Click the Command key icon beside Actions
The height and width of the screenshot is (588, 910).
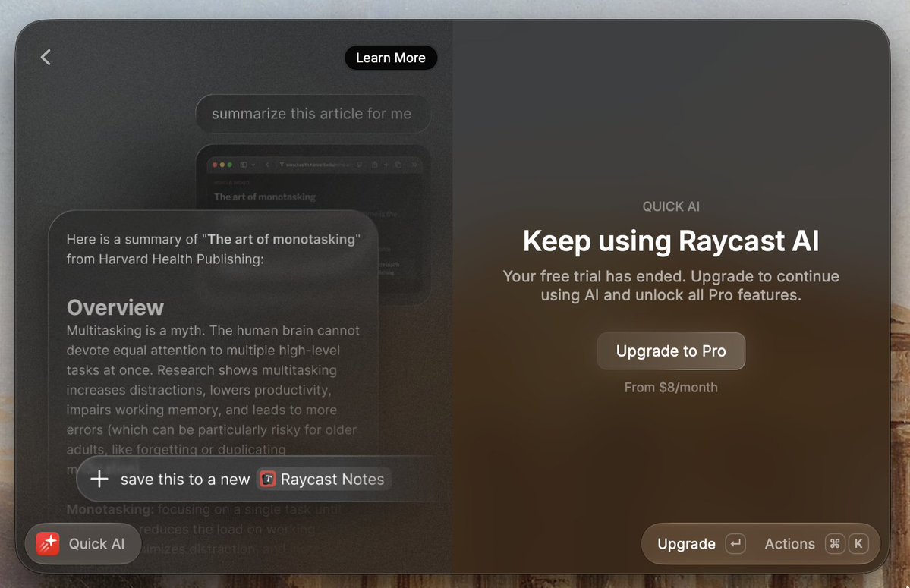click(835, 543)
